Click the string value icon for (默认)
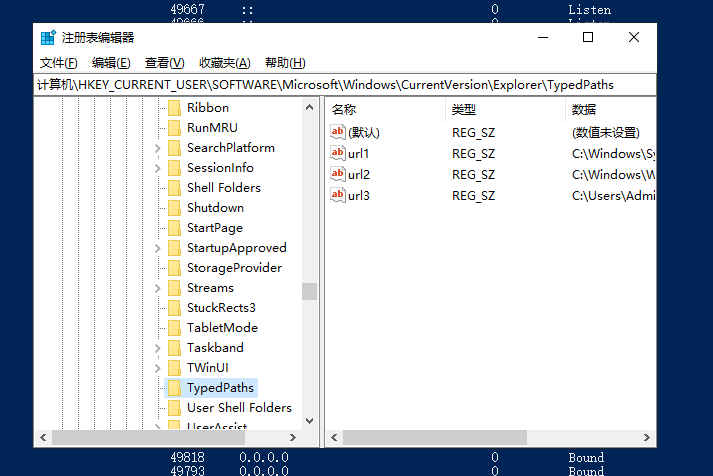 click(x=338, y=132)
